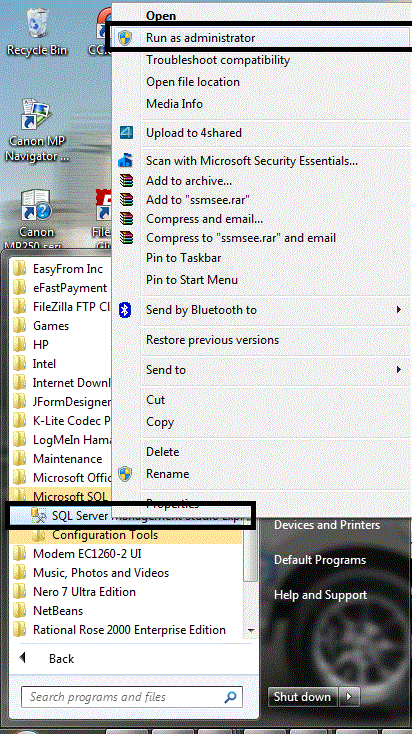Click the Microsoft Security Essentials scan icon
The image size is (412, 734).
[x=125, y=161]
